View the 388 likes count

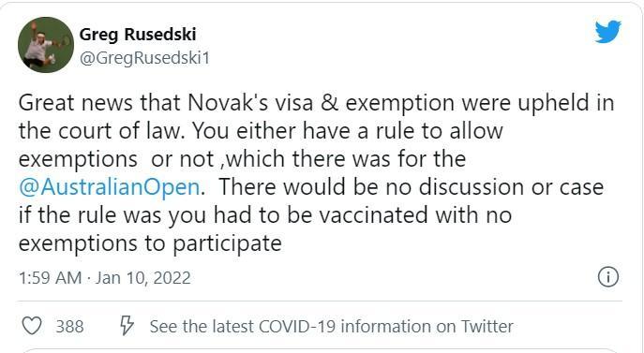point(69,327)
